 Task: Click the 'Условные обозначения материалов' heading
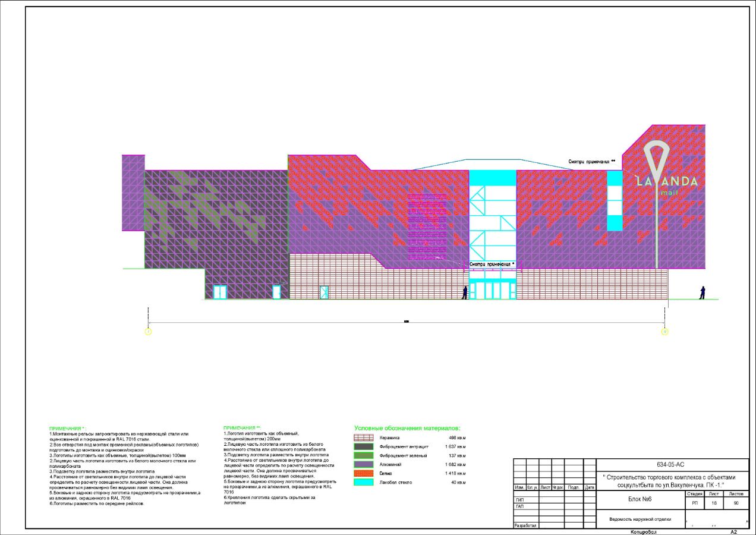[407, 428]
